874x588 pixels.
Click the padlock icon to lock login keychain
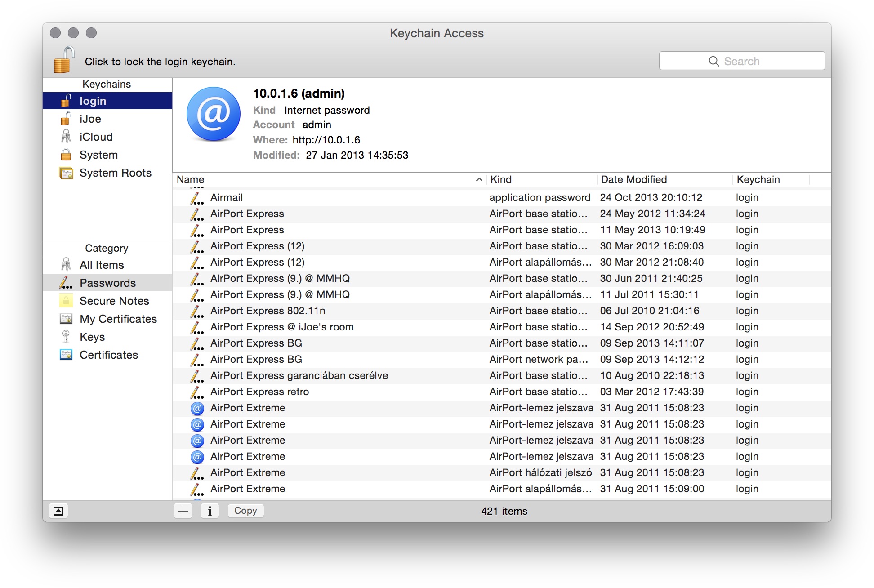63,60
